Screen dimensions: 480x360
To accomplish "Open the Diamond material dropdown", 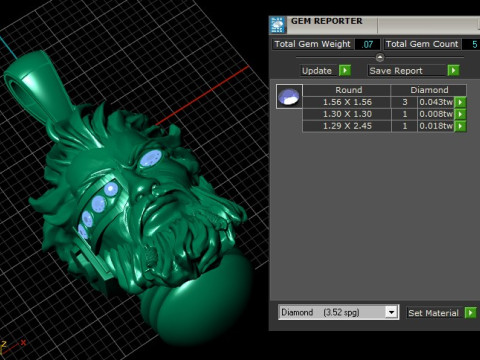I will 391,312.
